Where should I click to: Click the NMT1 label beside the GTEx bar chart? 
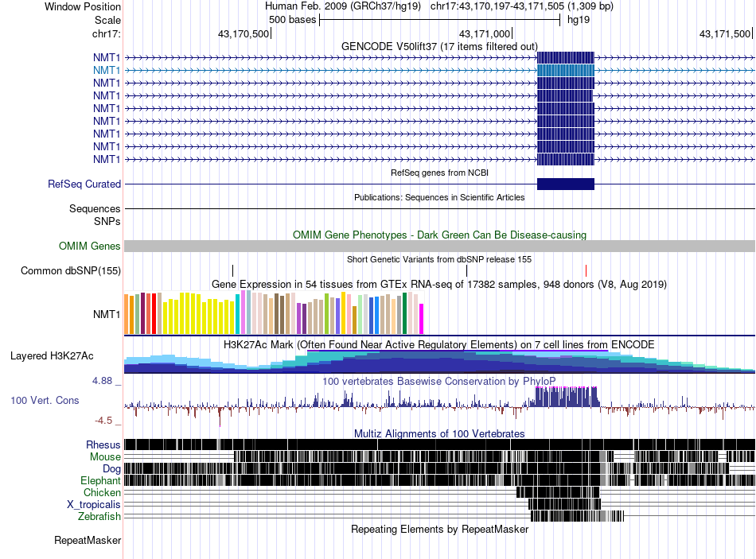pyautogui.click(x=107, y=315)
